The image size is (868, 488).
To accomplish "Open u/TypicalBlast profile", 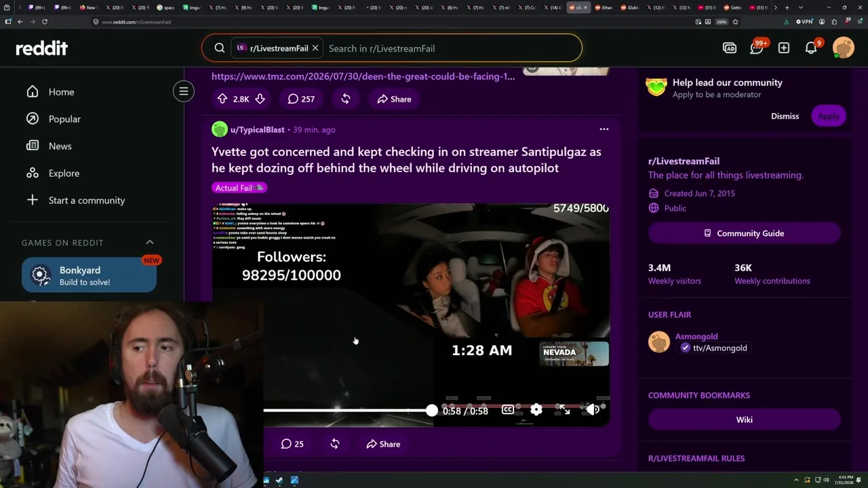I will coord(257,129).
